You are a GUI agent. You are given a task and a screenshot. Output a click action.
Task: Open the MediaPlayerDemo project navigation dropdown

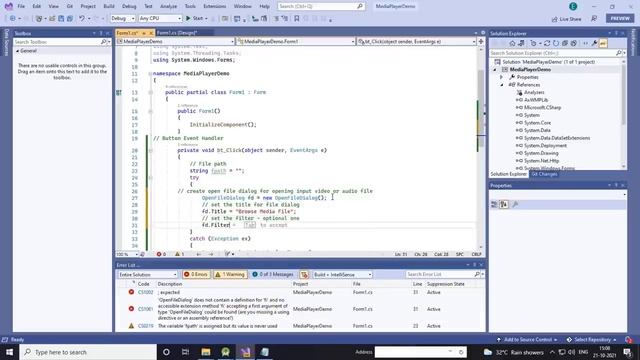tap(176, 41)
